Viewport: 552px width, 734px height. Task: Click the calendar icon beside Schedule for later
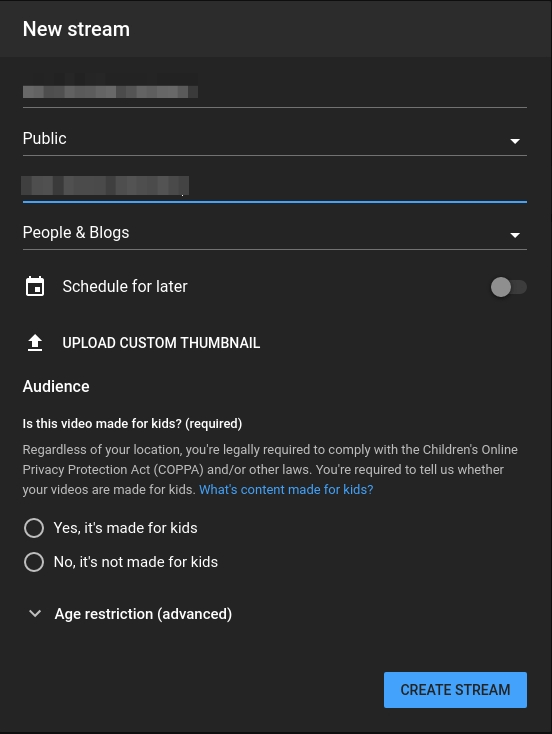(x=35, y=286)
